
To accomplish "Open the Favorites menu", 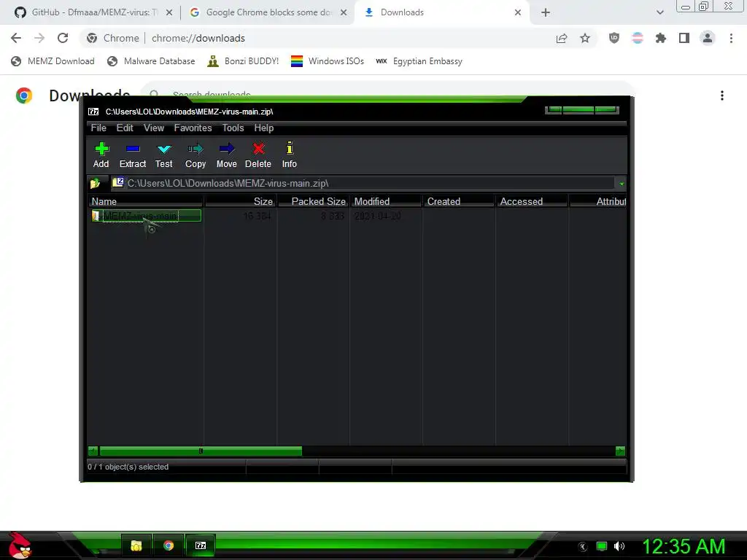I will tap(193, 128).
